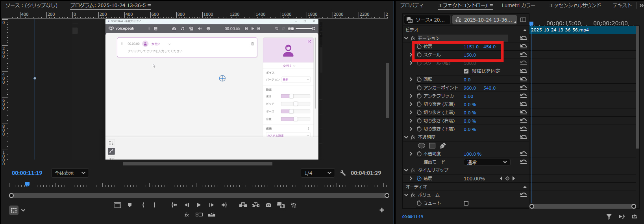Collapse the モーション effect section
The width and height of the screenshot is (644, 224).
click(406, 38)
